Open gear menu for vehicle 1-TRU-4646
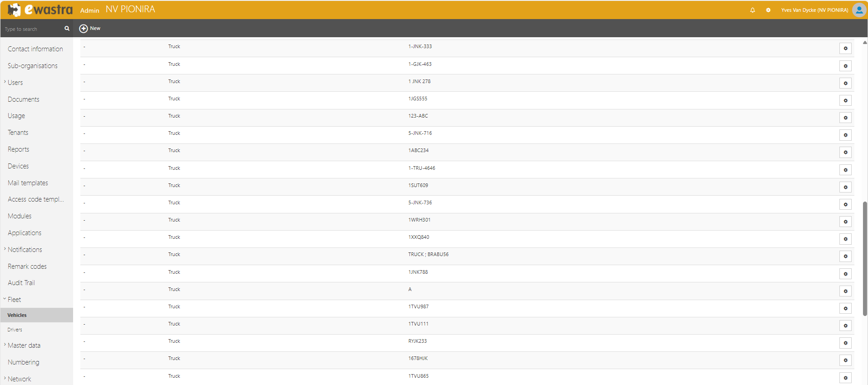 click(x=845, y=170)
